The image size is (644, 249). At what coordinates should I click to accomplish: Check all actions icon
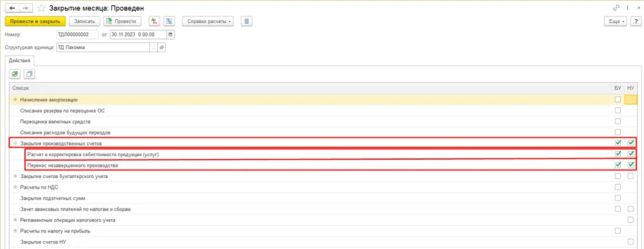15,74
